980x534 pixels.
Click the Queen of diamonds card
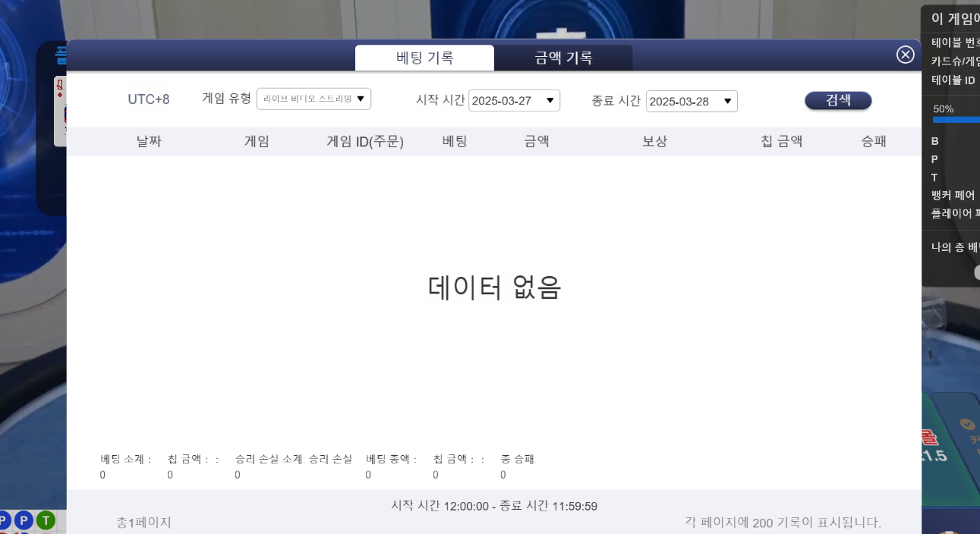tap(61, 110)
